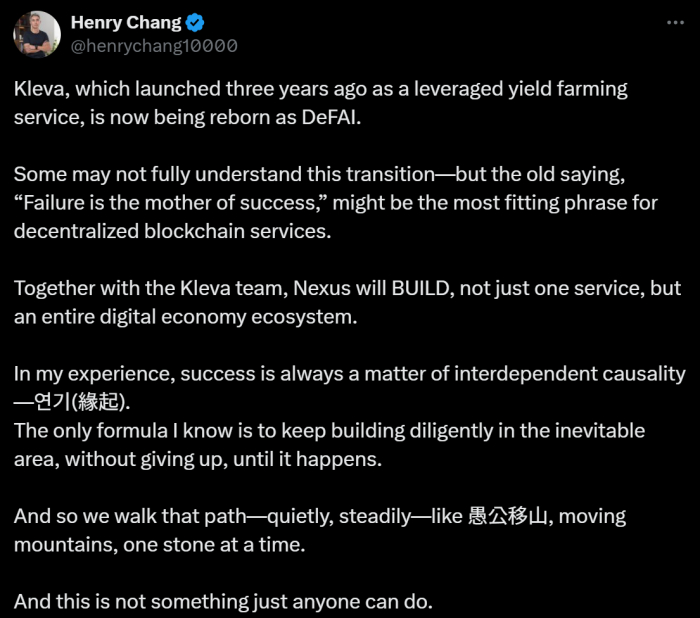Click the phrase "one stone at a time"
This screenshot has width=700, height=618.
coord(214,545)
